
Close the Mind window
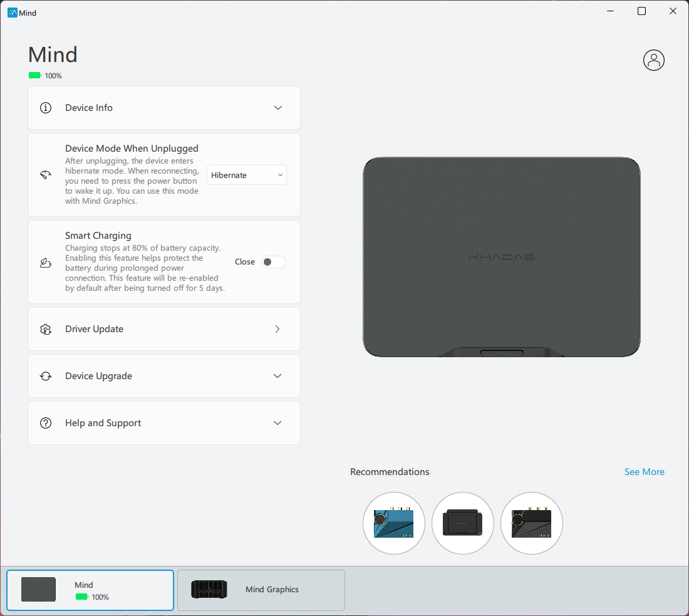(x=673, y=11)
